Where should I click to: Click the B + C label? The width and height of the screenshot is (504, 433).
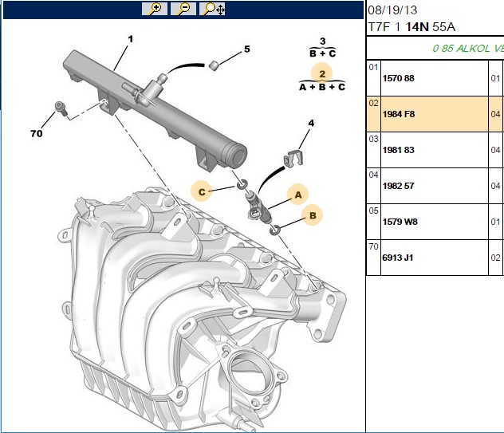322,53
